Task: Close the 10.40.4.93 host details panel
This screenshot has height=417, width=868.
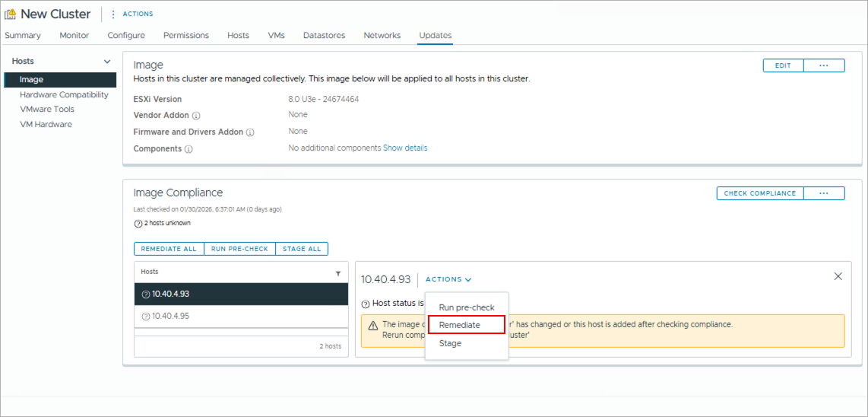Action: tap(838, 276)
